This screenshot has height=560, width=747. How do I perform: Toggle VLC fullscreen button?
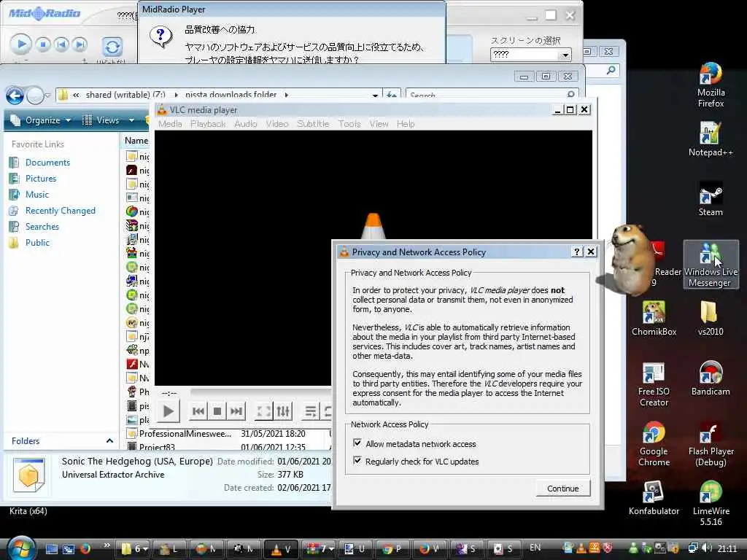pos(263,411)
